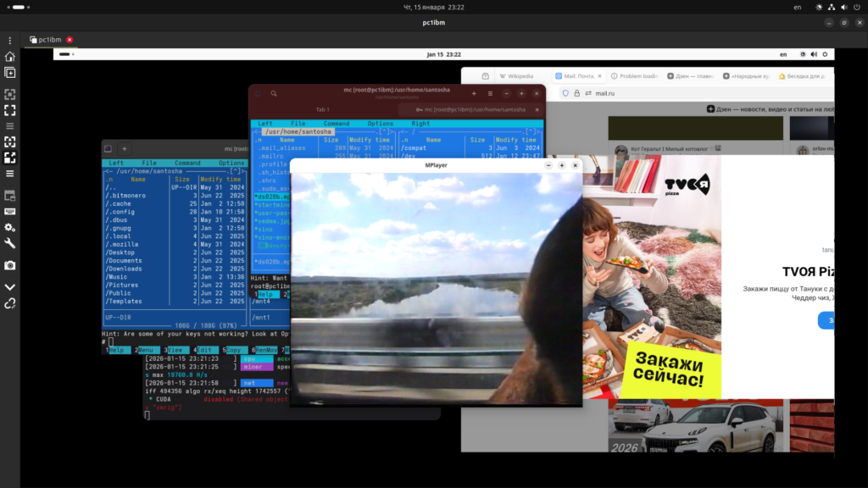Close the pc1ibm connection tab
The height and width of the screenshot is (488, 868).
[70, 40]
